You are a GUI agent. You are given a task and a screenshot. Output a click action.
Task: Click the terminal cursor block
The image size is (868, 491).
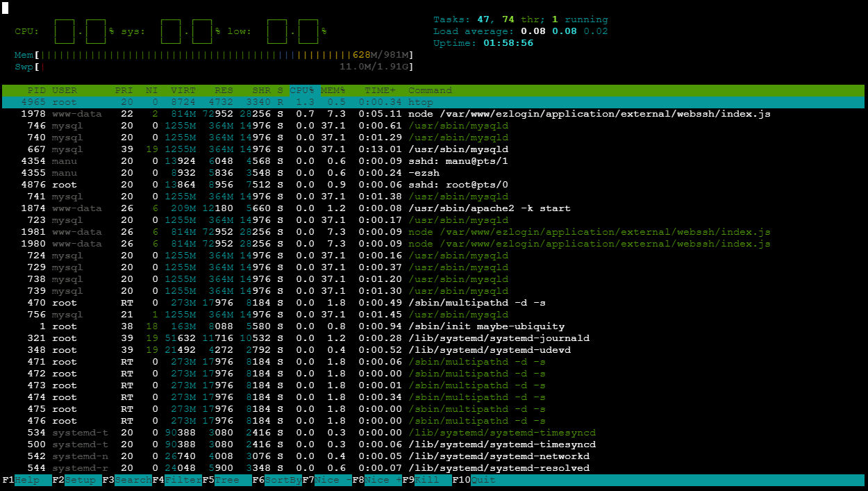[x=5, y=8]
